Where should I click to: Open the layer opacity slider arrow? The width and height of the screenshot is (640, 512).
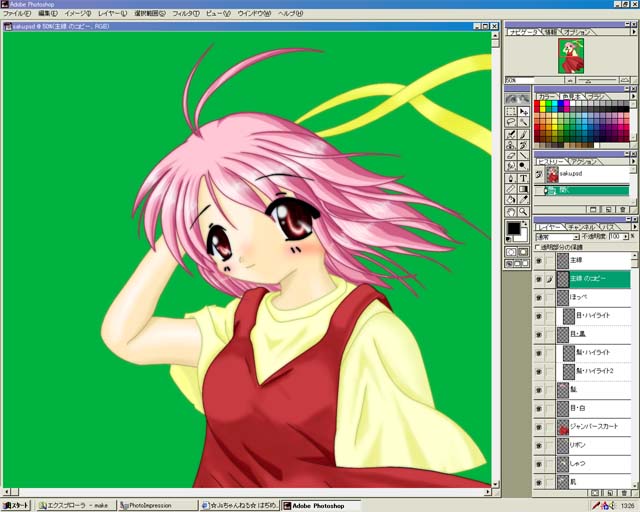[626, 237]
